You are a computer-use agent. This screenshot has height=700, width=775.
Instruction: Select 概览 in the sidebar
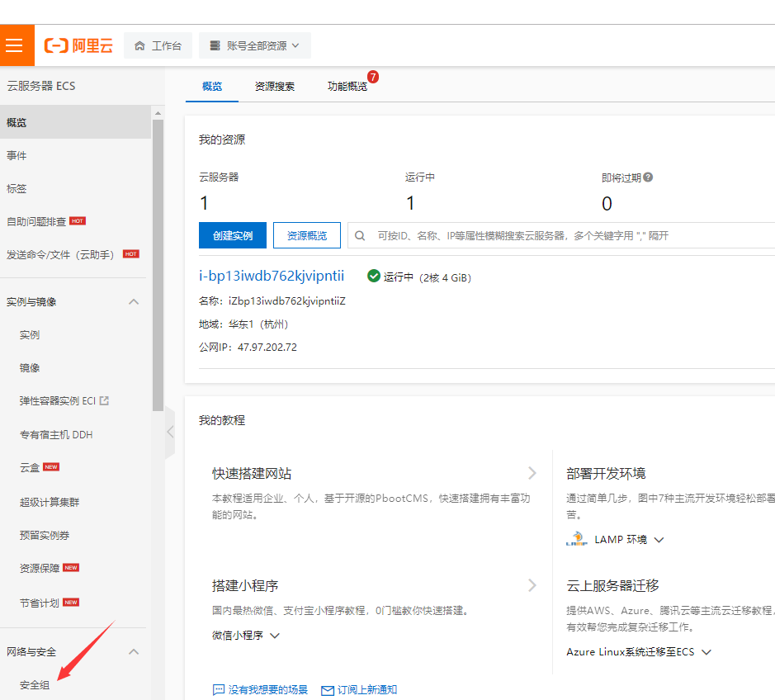tap(76, 122)
